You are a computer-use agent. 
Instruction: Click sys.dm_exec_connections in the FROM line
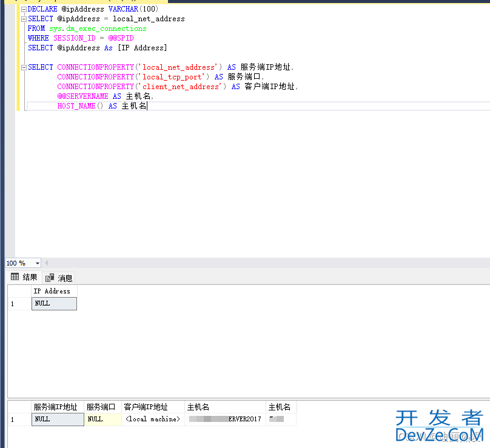[98, 28]
